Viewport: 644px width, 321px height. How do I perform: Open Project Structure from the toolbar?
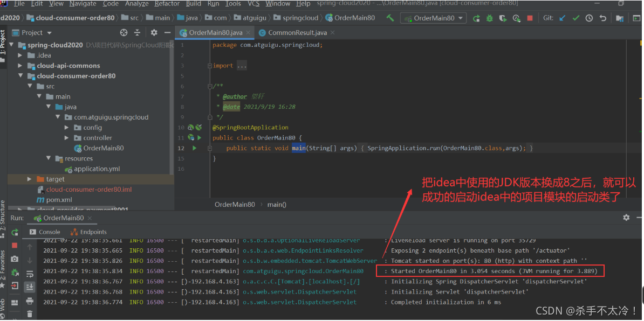click(619, 18)
